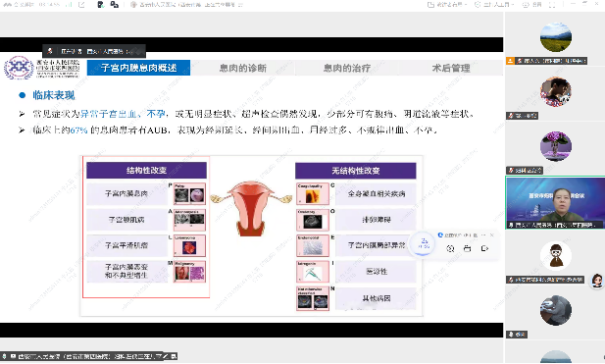605x364 pixels.
Task: Toggle the fullscreen icon in top bar
Action: [552, 5]
